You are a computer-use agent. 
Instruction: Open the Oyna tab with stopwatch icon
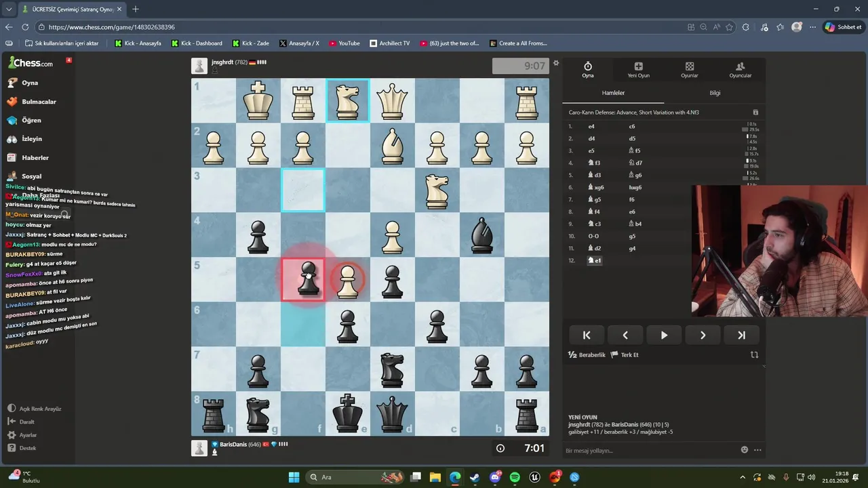[587, 69]
